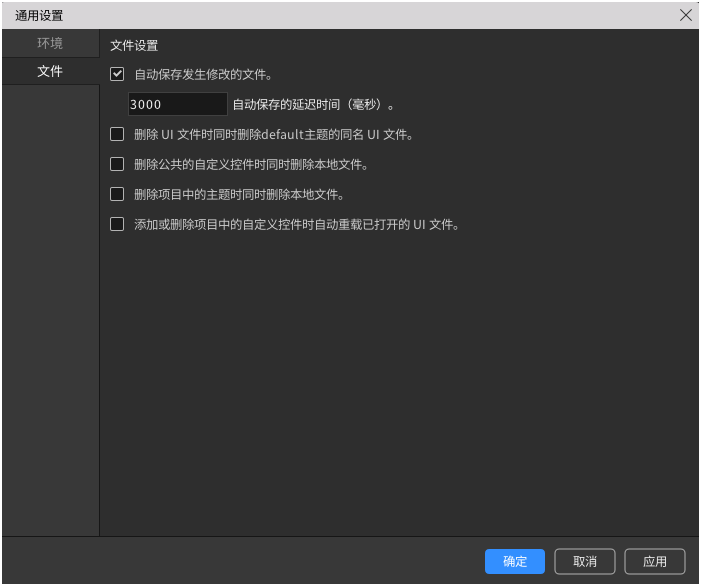The width and height of the screenshot is (701, 586).
Task: Select the 文件 tab in sidebar
Action: point(50,71)
